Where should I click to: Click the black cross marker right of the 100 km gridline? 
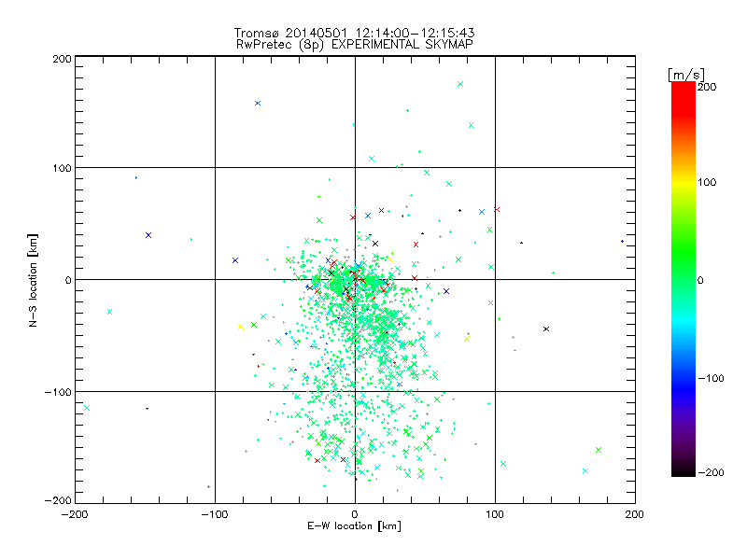[x=546, y=329]
